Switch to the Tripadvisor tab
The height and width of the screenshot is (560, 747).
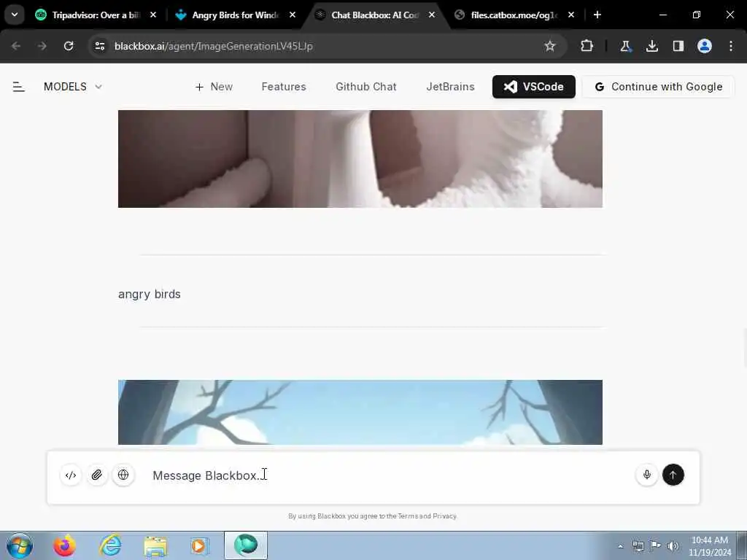coord(96,15)
